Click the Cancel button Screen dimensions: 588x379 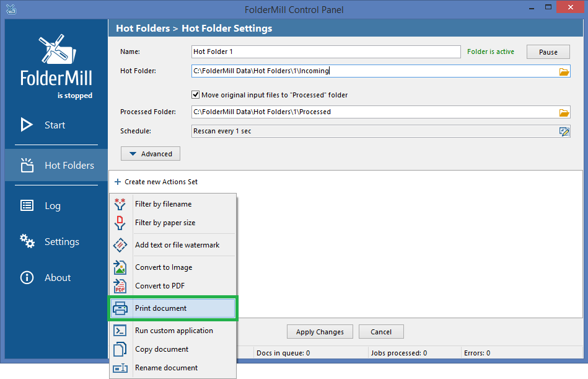pyautogui.click(x=381, y=332)
